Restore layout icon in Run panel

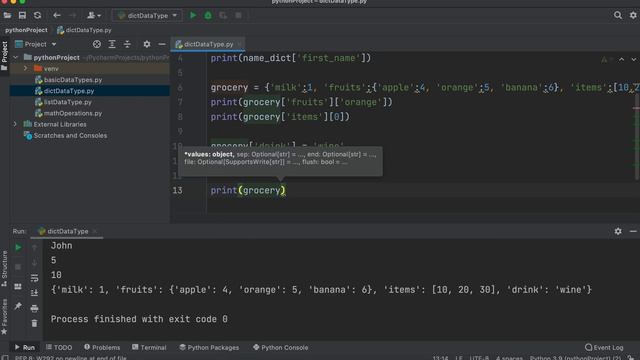(18, 287)
